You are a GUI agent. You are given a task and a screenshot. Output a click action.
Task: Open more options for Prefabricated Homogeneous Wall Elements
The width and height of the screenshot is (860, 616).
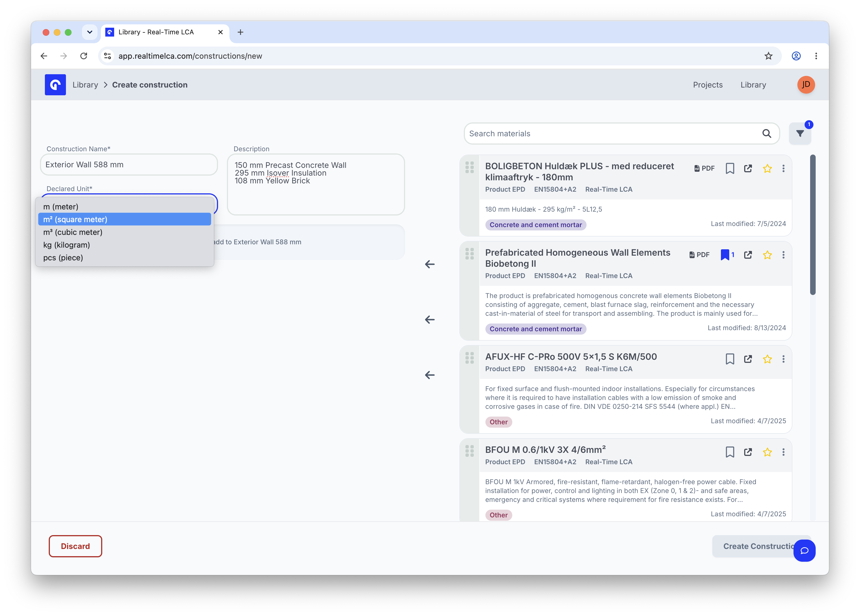click(x=784, y=255)
